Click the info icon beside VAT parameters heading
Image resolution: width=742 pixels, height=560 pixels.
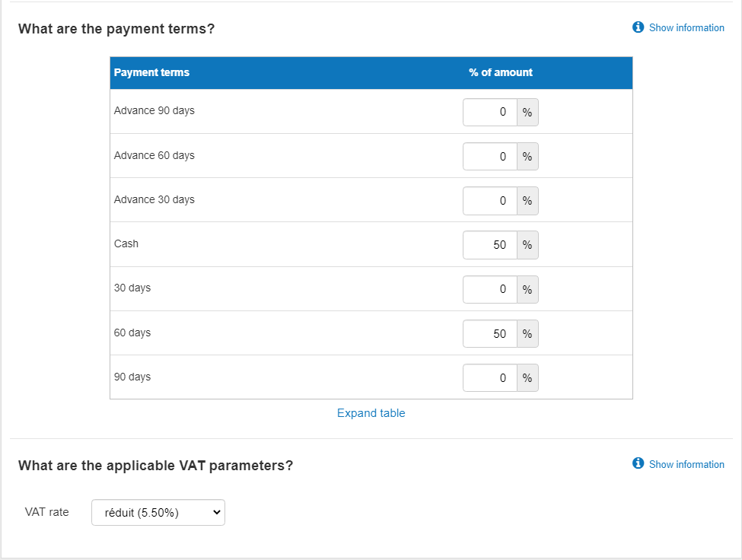coord(638,464)
